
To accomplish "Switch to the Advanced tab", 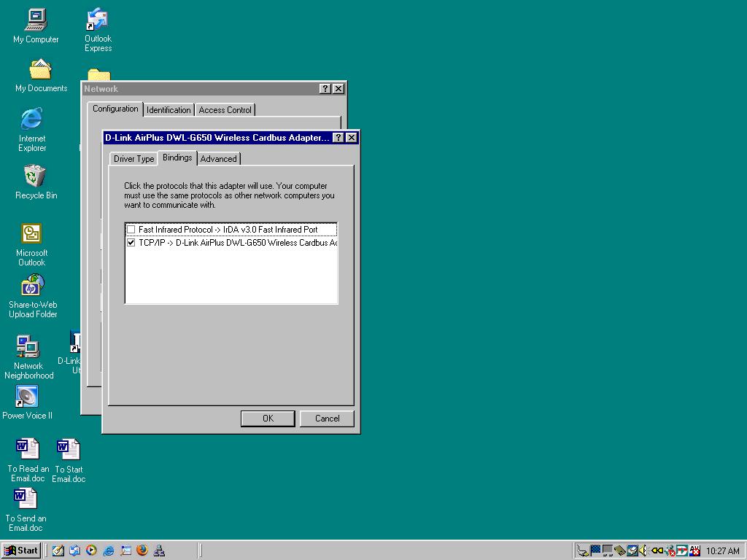I will [x=218, y=158].
